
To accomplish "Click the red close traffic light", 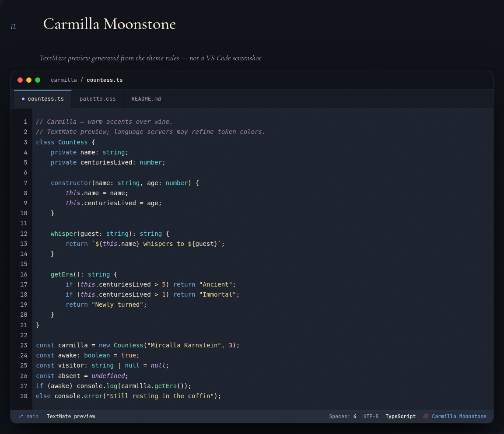I will pyautogui.click(x=20, y=80).
